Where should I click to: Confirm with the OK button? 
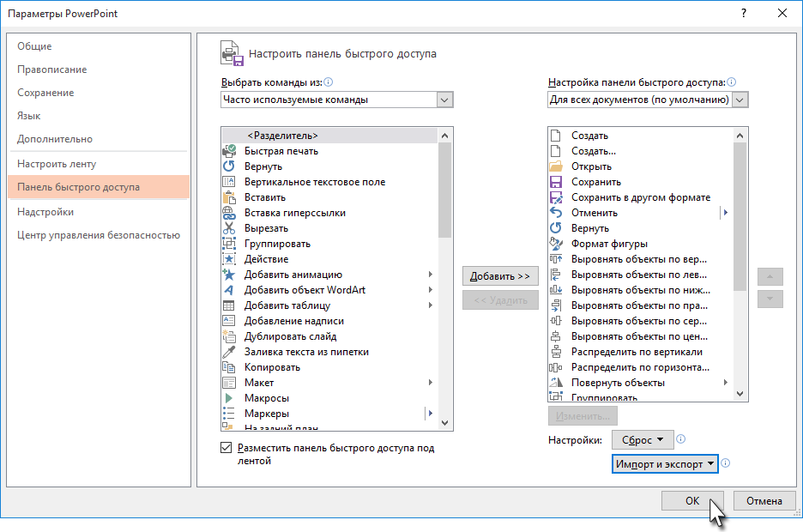click(x=692, y=501)
